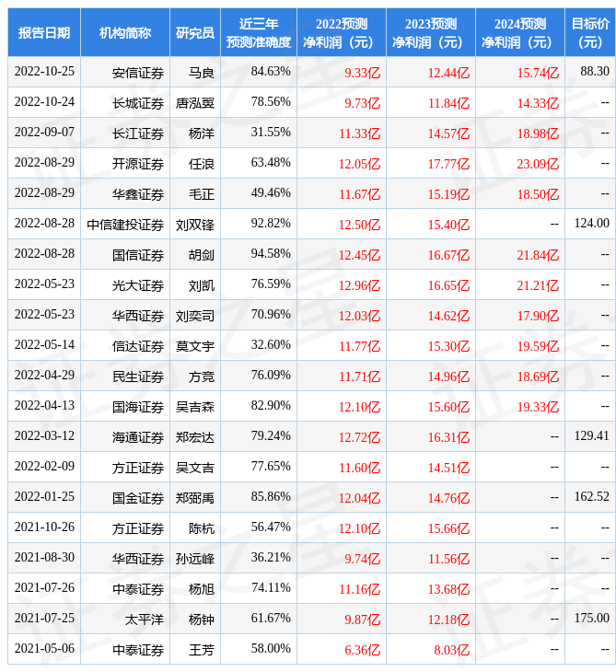Click the 目标价(元) column header
Screen dimensions: 616x672
pyautogui.click(x=590, y=32)
